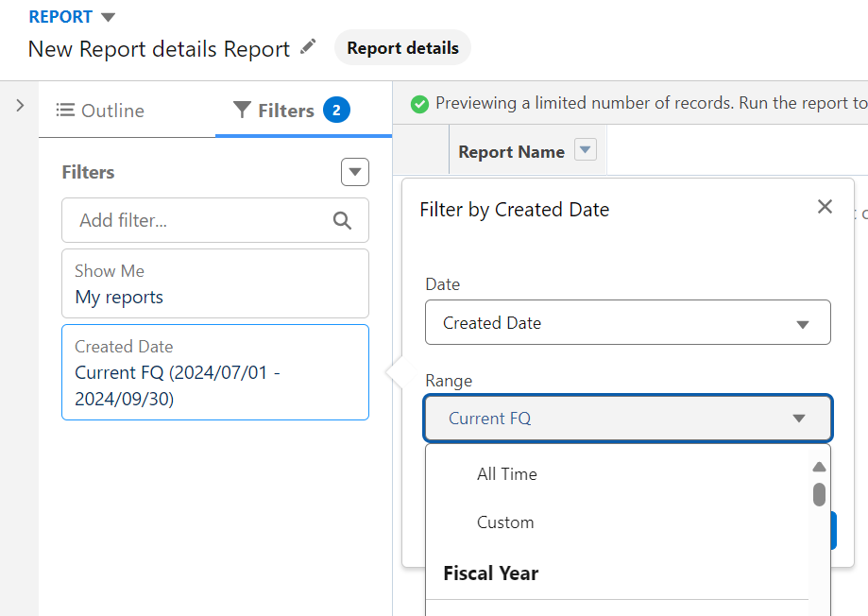Click the Fiscal Year group heading
The height and width of the screenshot is (616, 868).
coord(490,573)
